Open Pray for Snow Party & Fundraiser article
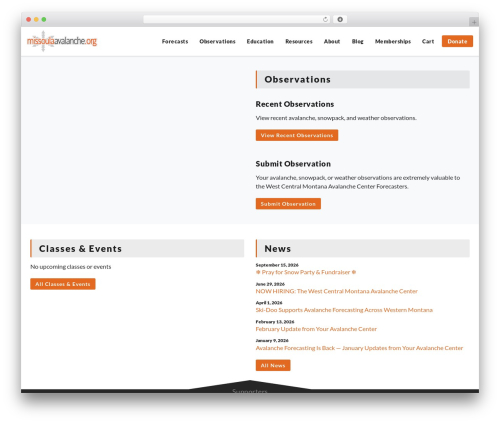Image resolution: width=500 pixels, height=423 pixels. (306, 272)
